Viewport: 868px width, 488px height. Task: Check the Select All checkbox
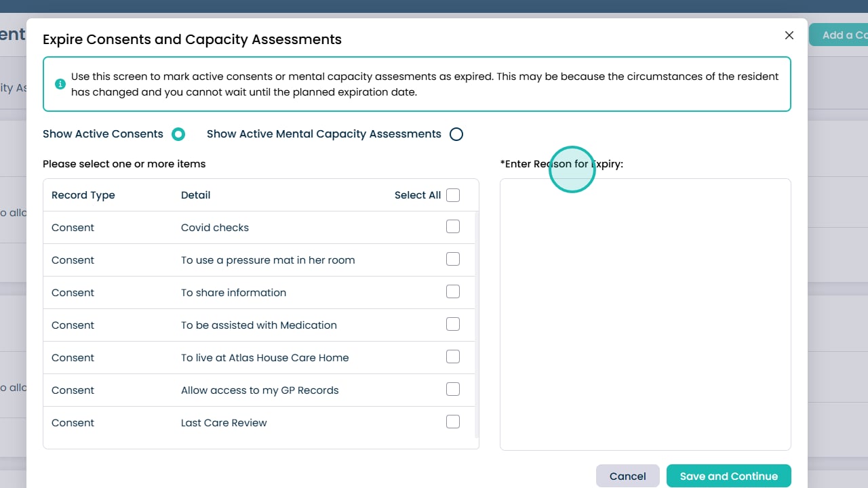point(453,195)
